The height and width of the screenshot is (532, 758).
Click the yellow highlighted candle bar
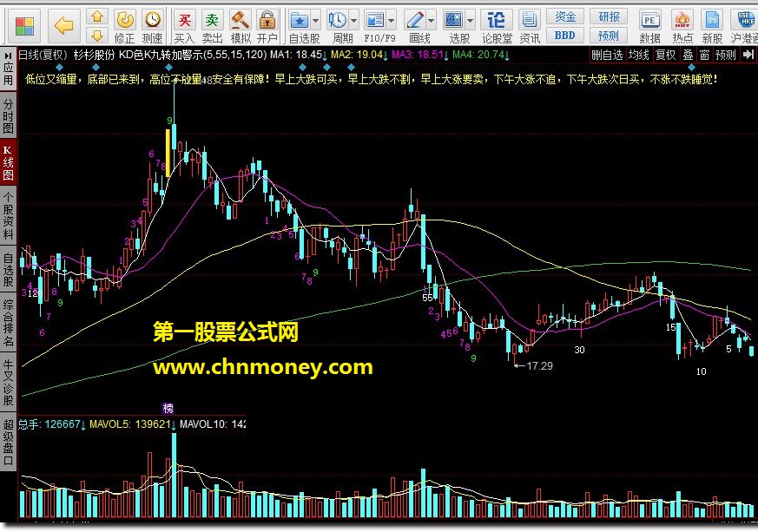pos(168,153)
